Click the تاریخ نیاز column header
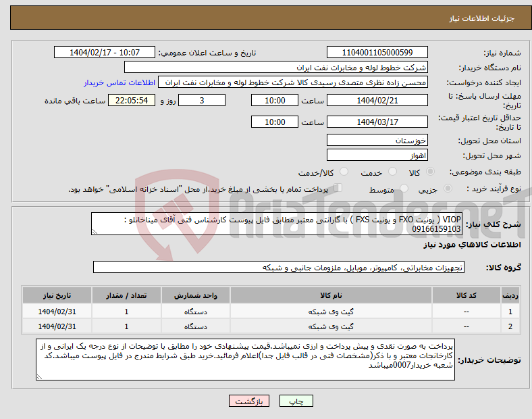532x419 pixels. [57, 295]
